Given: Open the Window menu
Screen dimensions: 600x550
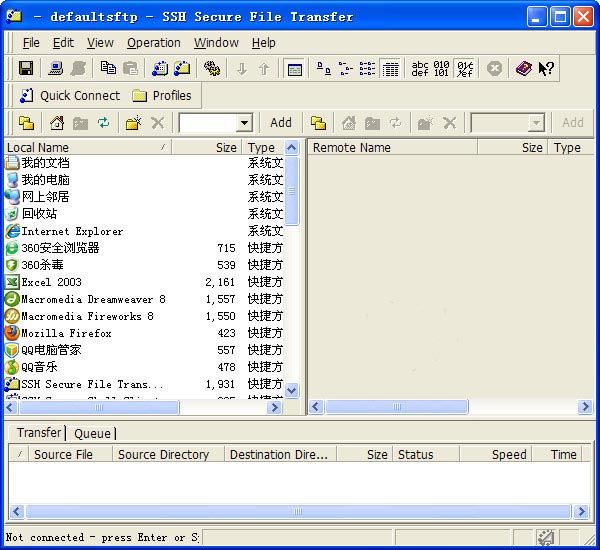Looking at the screenshot, I should pyautogui.click(x=216, y=42).
